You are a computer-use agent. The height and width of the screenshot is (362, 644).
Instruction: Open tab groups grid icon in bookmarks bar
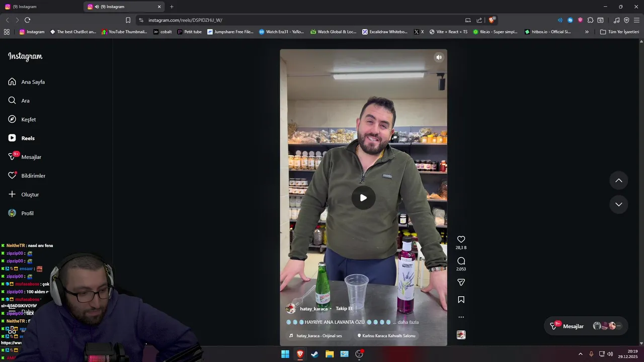point(7,32)
